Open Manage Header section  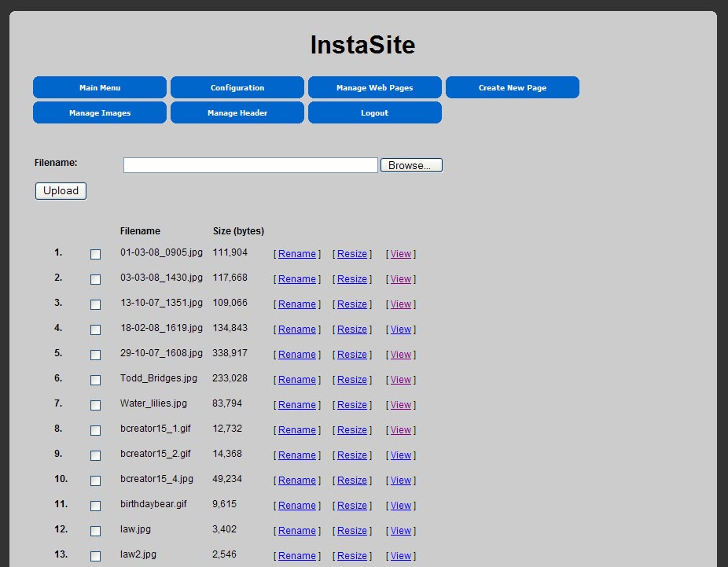(237, 112)
